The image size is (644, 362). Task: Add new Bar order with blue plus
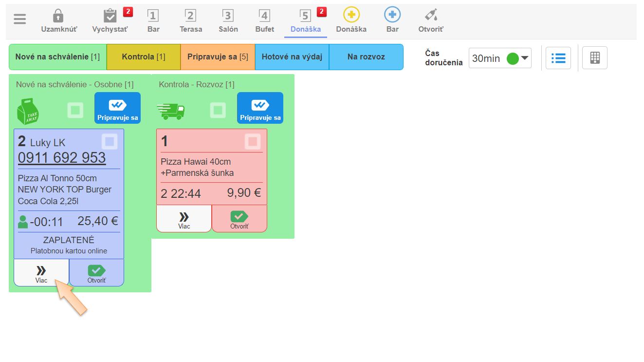[x=392, y=15]
